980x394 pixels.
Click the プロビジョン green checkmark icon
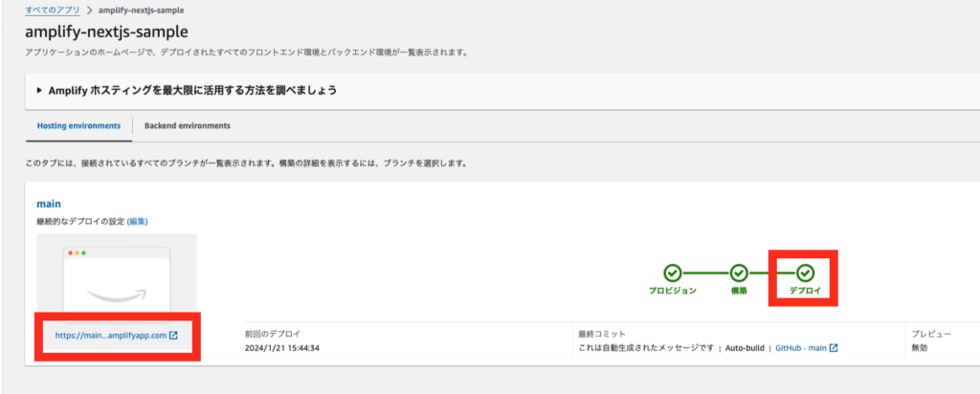point(672,273)
